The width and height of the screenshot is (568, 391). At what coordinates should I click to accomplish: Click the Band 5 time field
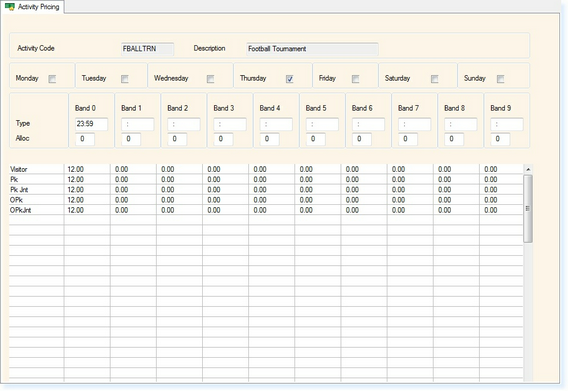[322, 124]
